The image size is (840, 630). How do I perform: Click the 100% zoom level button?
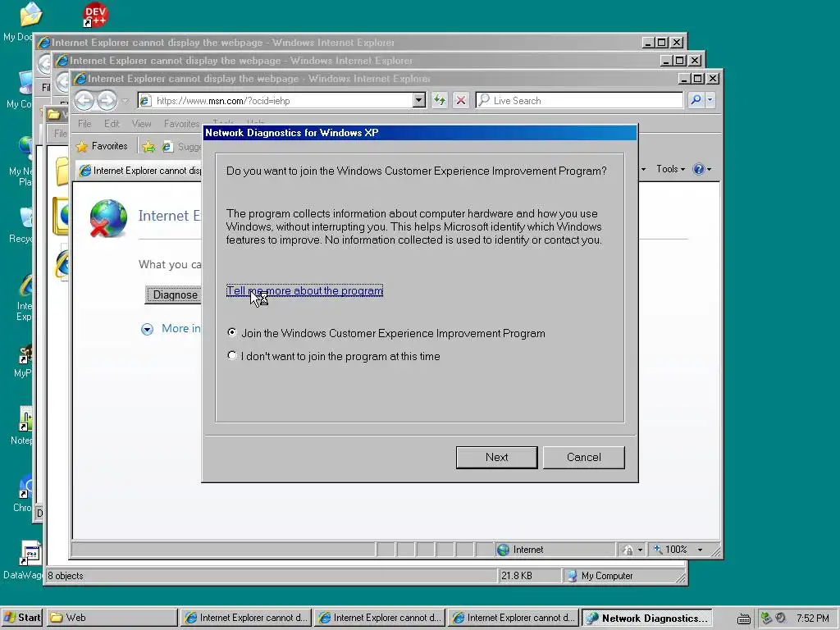coord(670,550)
